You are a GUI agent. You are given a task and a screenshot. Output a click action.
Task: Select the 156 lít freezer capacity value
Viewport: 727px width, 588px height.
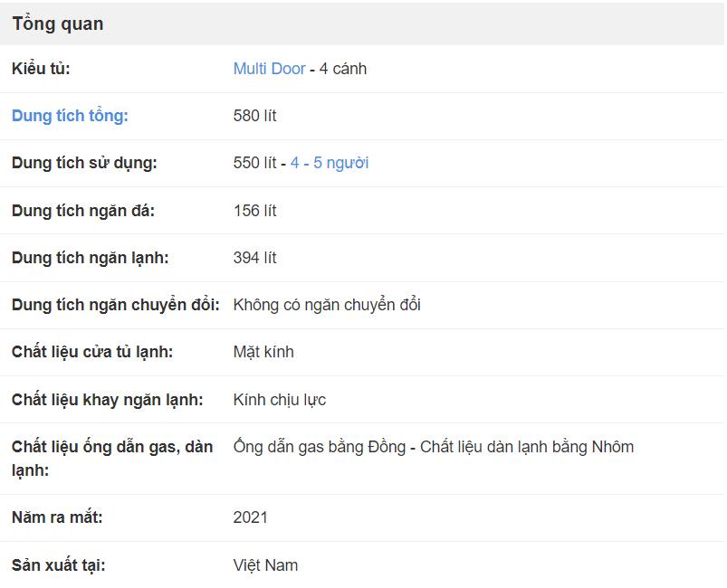(x=254, y=211)
